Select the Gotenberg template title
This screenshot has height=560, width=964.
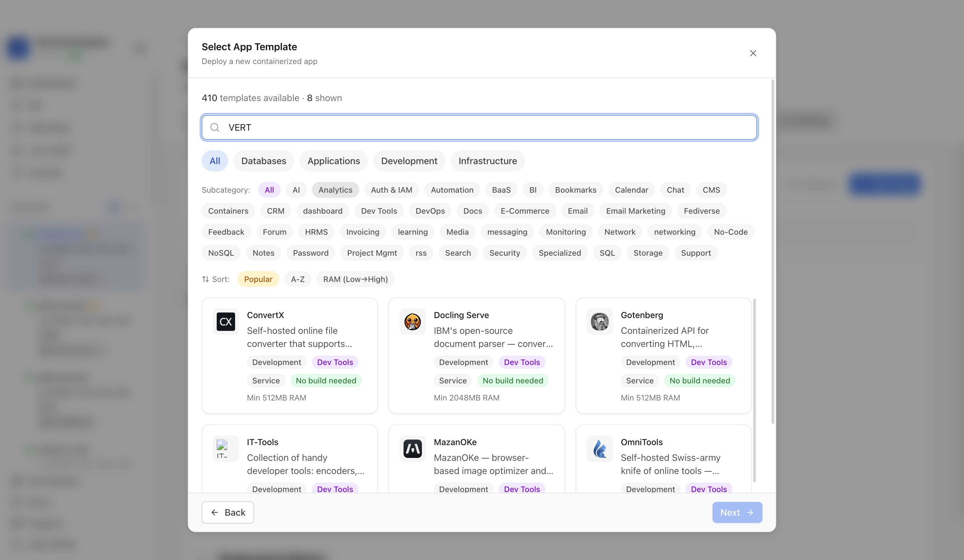[642, 315]
